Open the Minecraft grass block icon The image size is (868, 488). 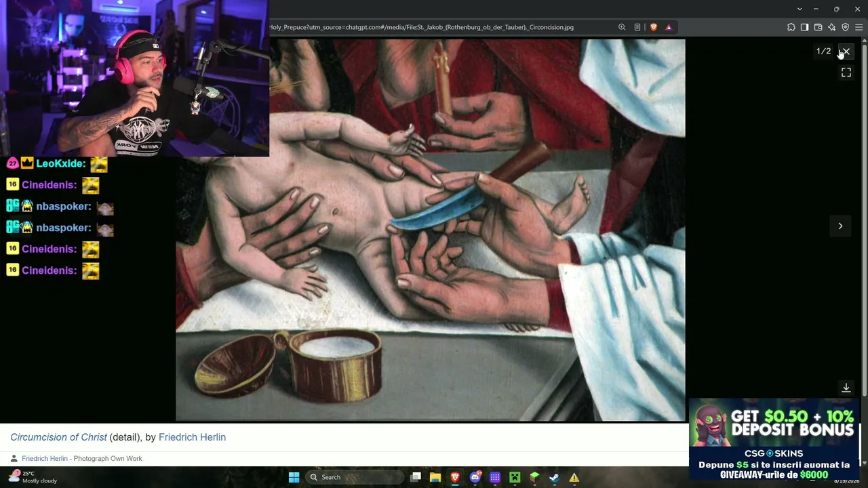point(534,477)
